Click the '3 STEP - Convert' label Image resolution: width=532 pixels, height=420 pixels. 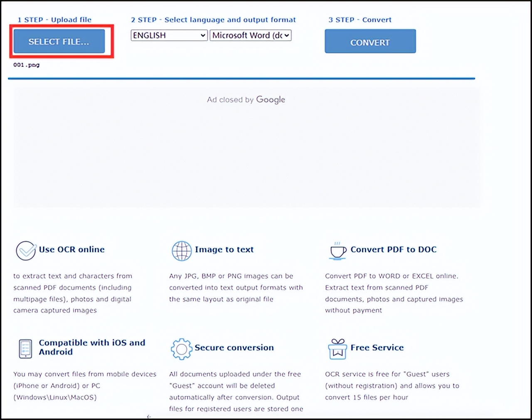tap(360, 20)
